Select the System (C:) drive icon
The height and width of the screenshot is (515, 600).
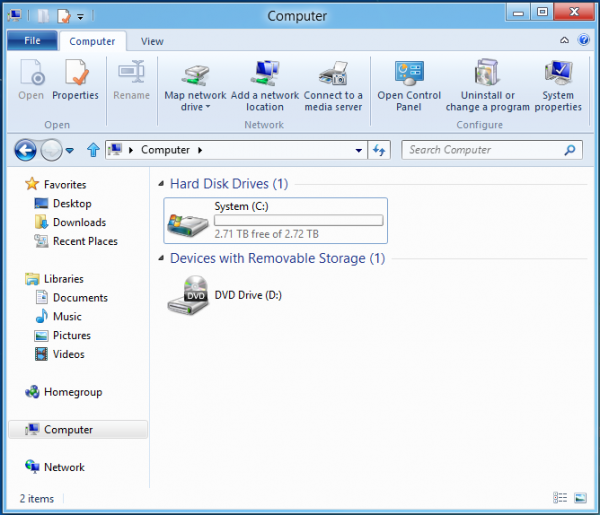(188, 224)
